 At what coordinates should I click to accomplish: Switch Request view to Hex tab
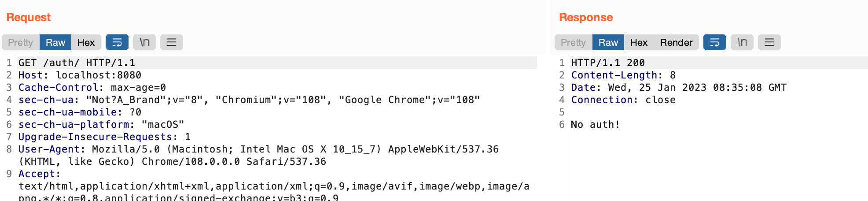pos(86,42)
